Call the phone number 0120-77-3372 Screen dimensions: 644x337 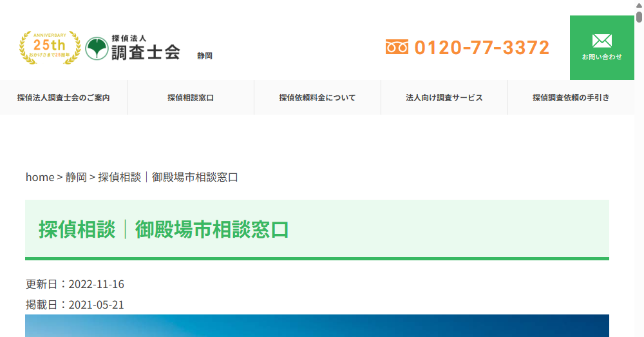click(482, 48)
